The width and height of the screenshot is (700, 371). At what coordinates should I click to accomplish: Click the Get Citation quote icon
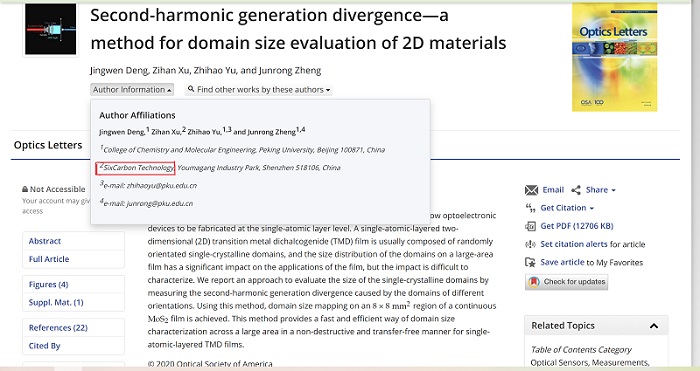tap(530, 208)
